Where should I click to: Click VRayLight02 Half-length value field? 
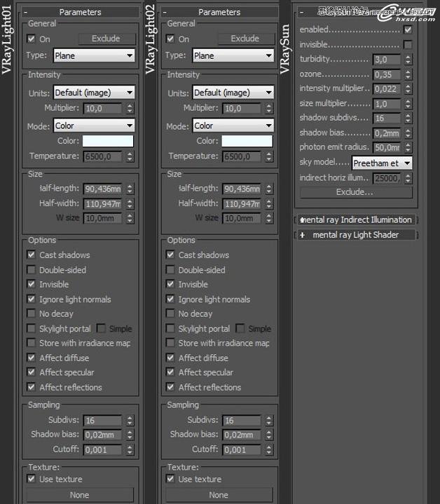coord(242,189)
